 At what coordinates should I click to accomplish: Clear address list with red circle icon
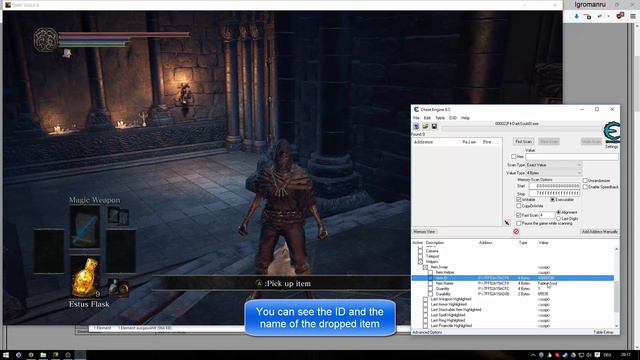tap(516, 231)
